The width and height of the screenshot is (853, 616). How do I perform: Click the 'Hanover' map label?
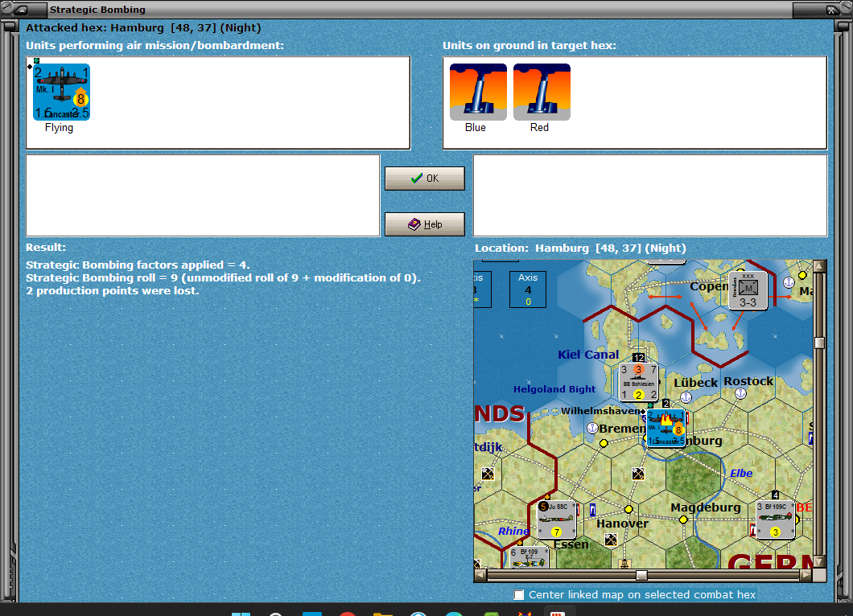click(x=622, y=523)
